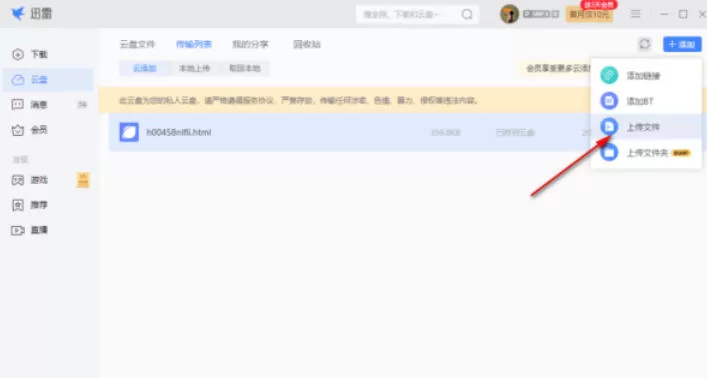Select the 云盘 cloud icon in the sidebar

click(18, 80)
